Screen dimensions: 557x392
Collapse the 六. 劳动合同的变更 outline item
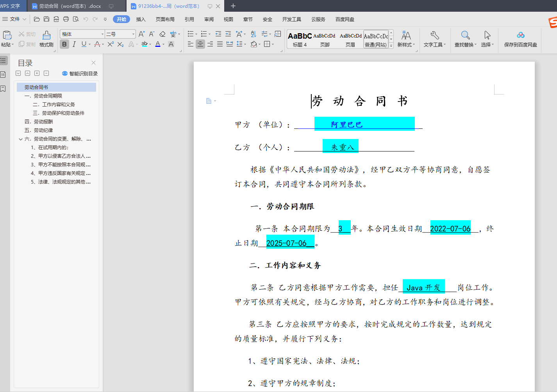[x=21, y=139]
